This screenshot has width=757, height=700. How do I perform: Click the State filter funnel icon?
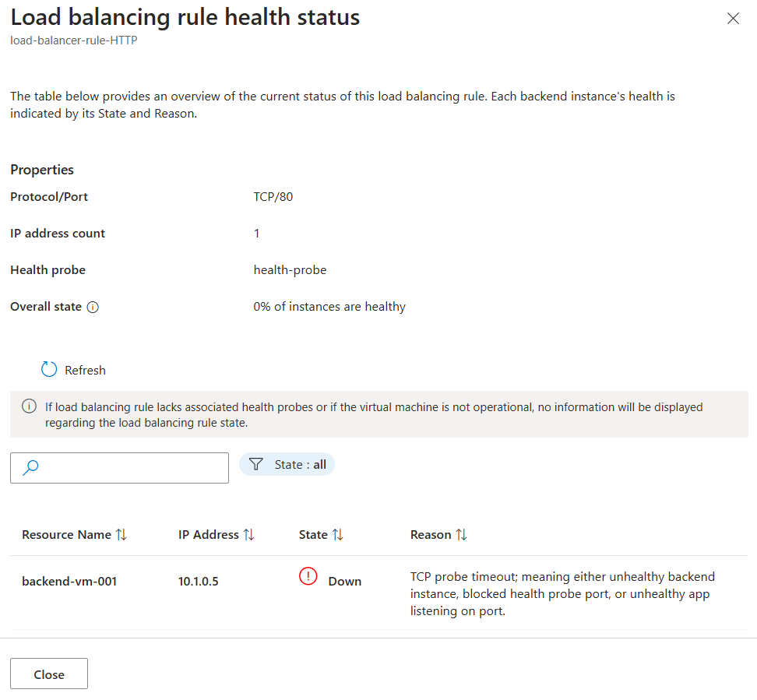pos(255,465)
